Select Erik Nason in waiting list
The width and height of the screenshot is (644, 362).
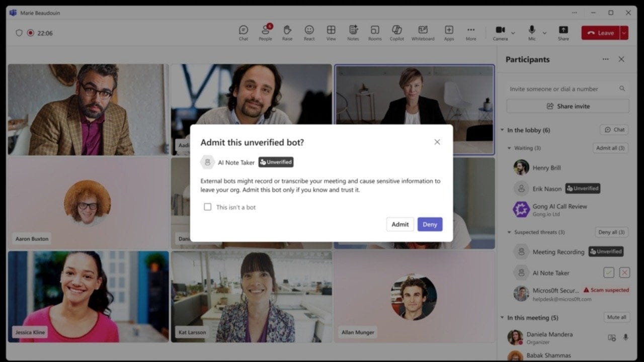click(547, 189)
